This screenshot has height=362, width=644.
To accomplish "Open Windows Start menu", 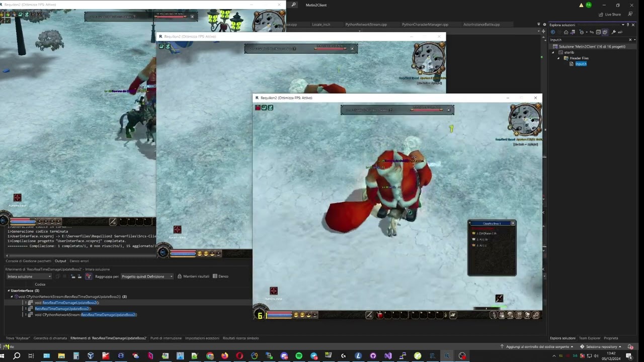I will [x=2, y=356].
